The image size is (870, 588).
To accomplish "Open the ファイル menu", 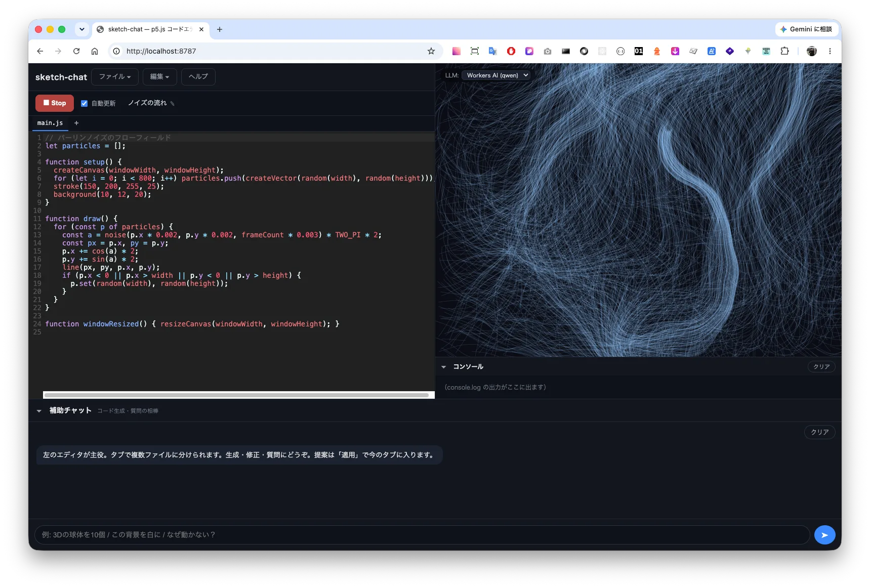I will [x=115, y=76].
